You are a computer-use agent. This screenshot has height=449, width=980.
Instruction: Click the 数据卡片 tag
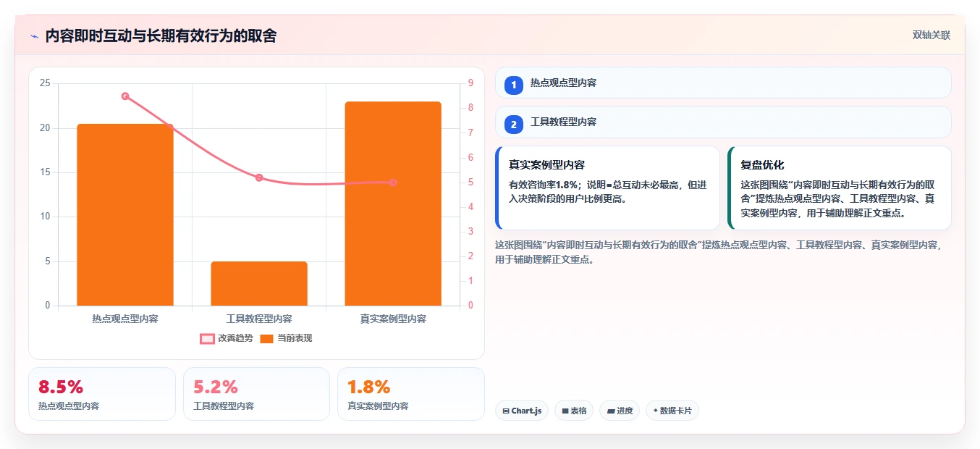[x=672, y=411]
